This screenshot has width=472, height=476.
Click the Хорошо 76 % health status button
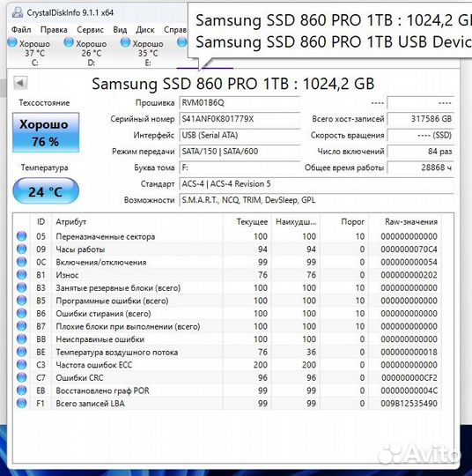tap(46, 132)
